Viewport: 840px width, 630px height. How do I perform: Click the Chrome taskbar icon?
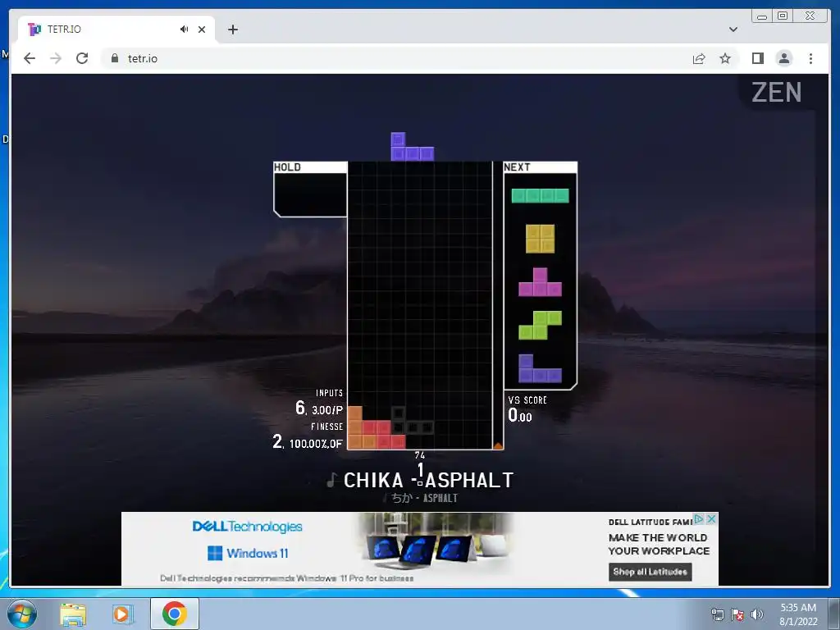coord(175,614)
